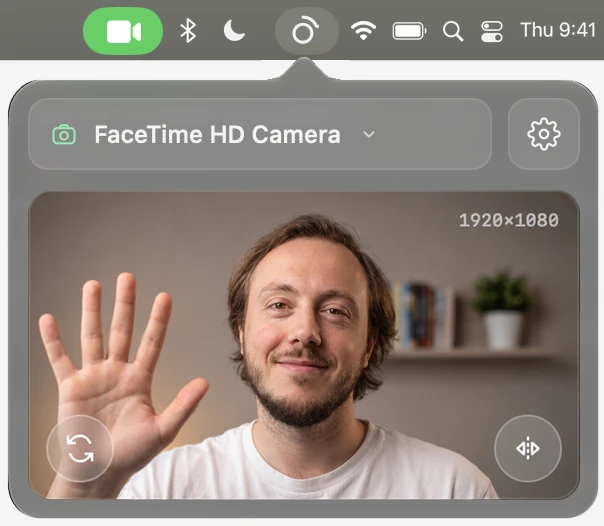Check the battery status icon
This screenshot has height=526, width=604.
(409, 31)
